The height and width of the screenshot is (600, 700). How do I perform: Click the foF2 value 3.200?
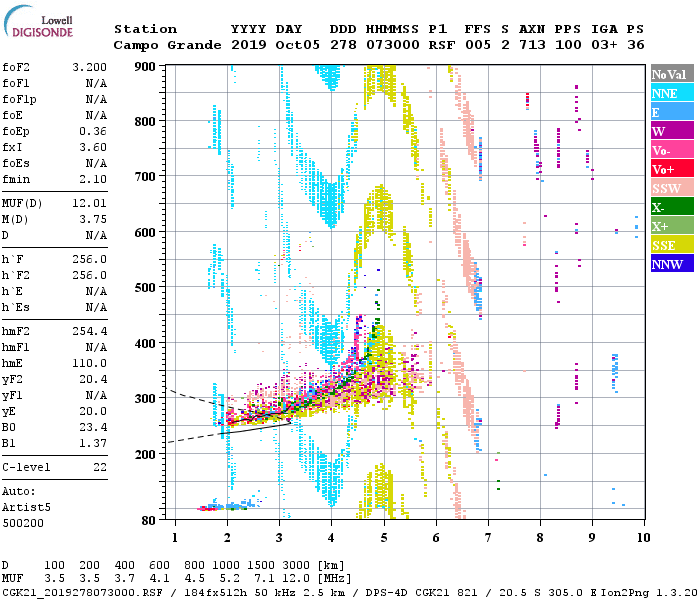coord(90,67)
